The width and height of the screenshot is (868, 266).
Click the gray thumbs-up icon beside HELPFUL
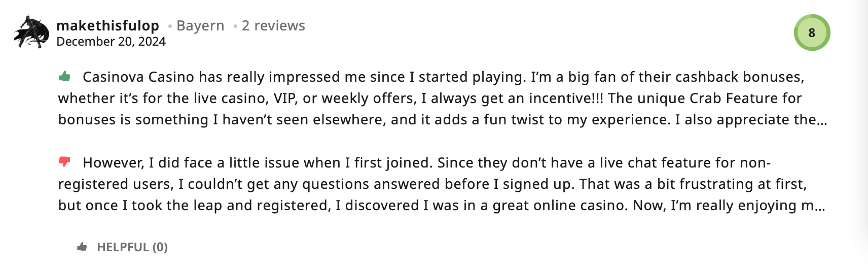tap(82, 247)
